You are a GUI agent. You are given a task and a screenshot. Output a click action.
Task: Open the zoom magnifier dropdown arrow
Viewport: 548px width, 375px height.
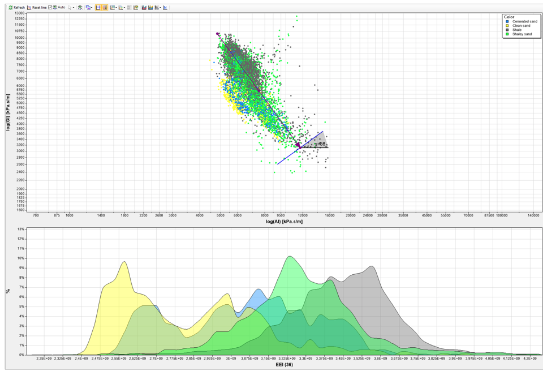point(73,7)
